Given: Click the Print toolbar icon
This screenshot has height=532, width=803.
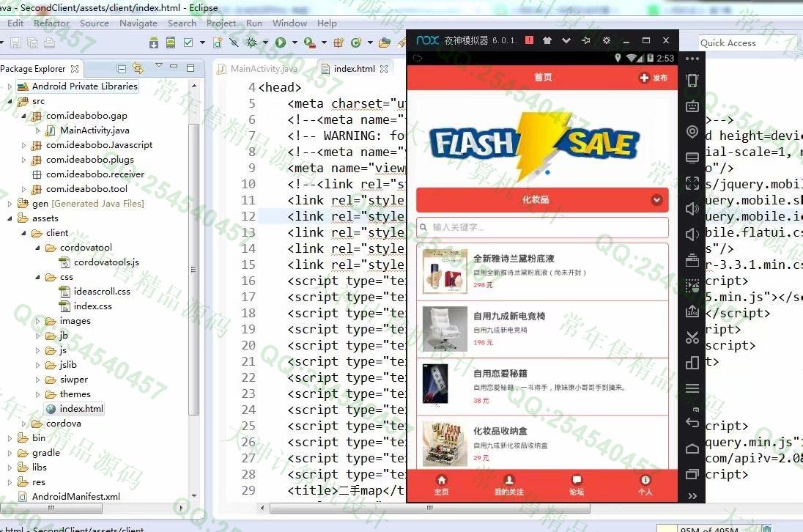Looking at the screenshot, I should pyautogui.click(x=49, y=43).
